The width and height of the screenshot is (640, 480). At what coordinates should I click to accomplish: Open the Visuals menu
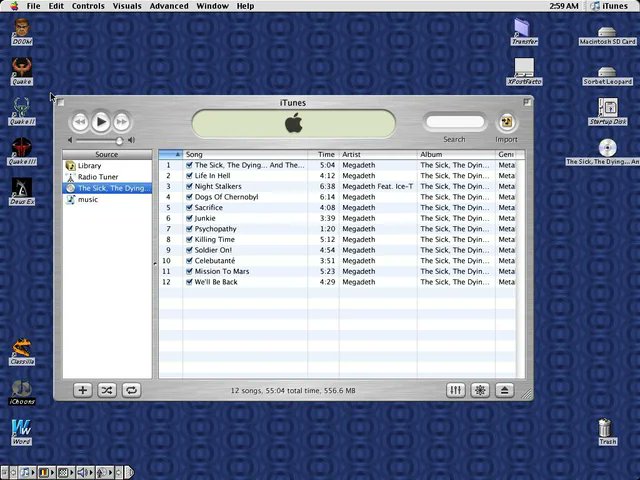click(x=127, y=6)
